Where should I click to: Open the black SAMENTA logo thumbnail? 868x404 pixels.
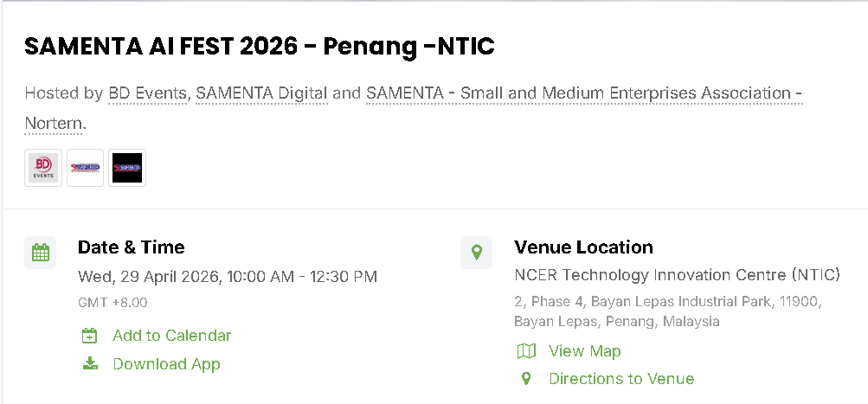point(127,168)
